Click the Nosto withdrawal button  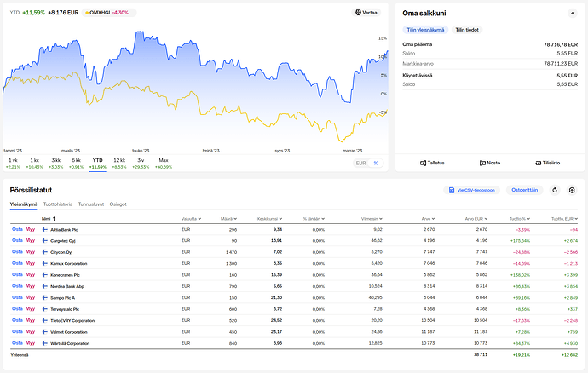click(490, 163)
